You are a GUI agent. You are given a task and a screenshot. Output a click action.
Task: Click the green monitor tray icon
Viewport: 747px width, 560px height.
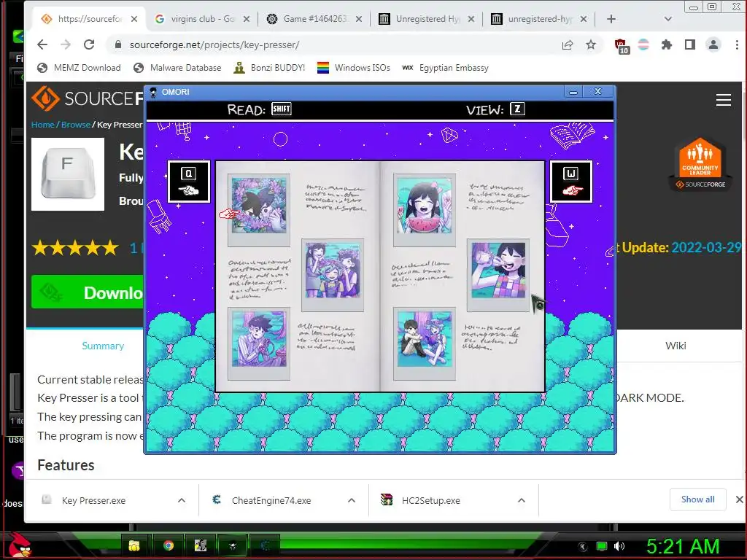coord(602,546)
